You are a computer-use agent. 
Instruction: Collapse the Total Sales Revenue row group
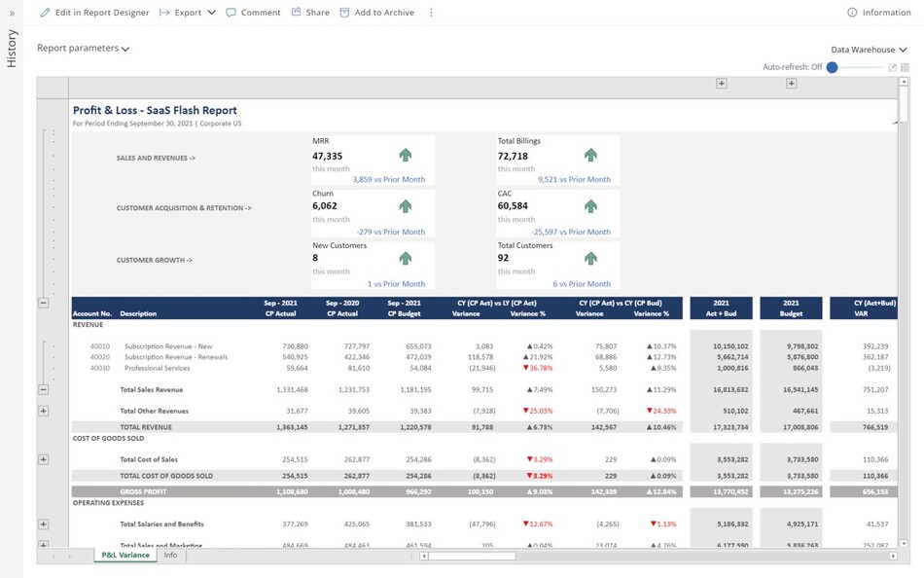coord(43,389)
